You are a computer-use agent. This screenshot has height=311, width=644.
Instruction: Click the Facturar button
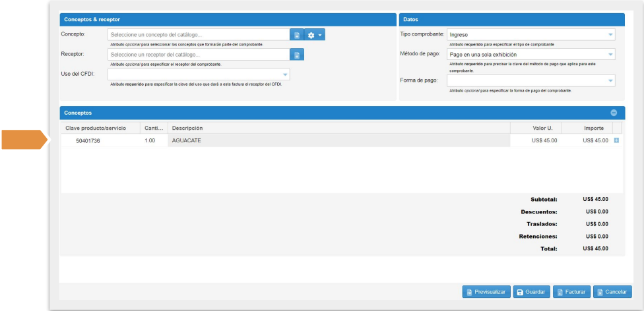[x=571, y=292]
